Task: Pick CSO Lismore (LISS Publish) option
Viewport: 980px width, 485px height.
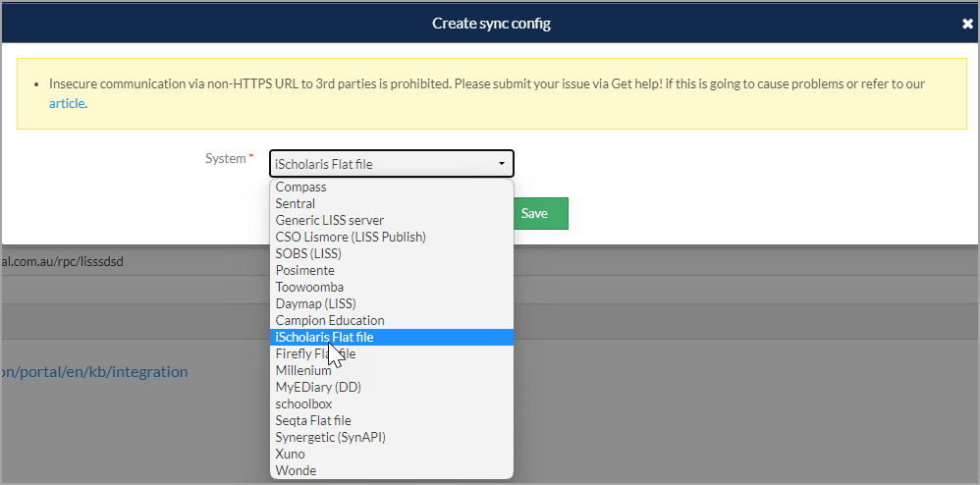Action: point(392,237)
